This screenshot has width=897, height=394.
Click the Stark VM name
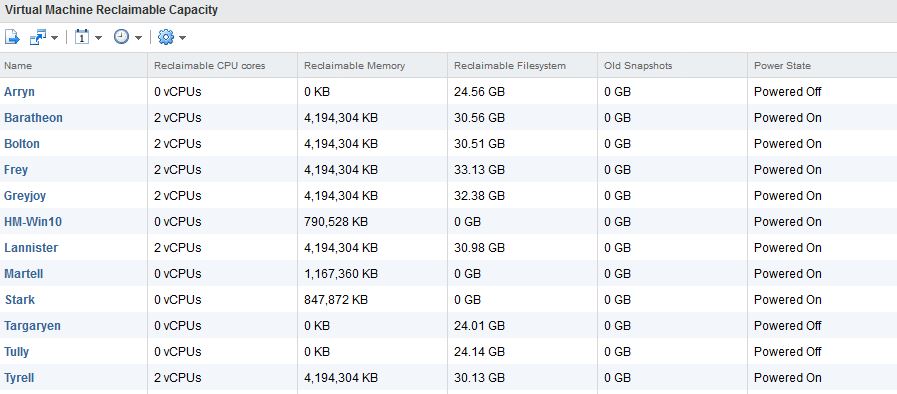tap(20, 300)
